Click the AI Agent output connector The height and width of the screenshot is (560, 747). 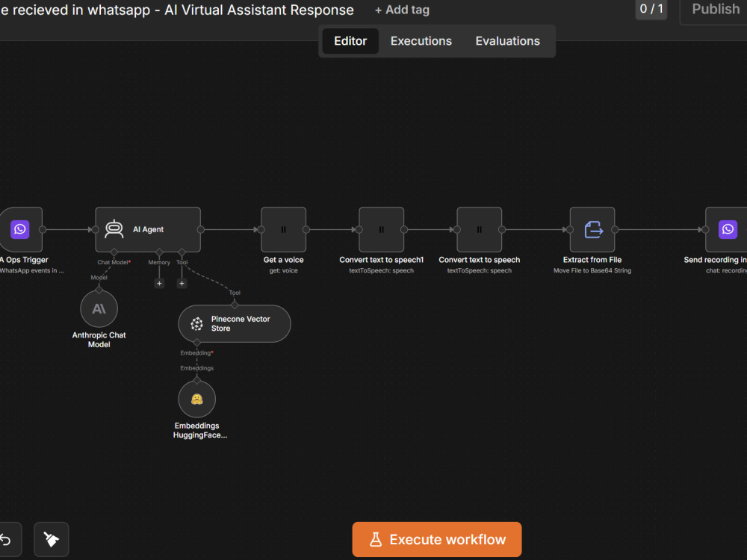(200, 229)
